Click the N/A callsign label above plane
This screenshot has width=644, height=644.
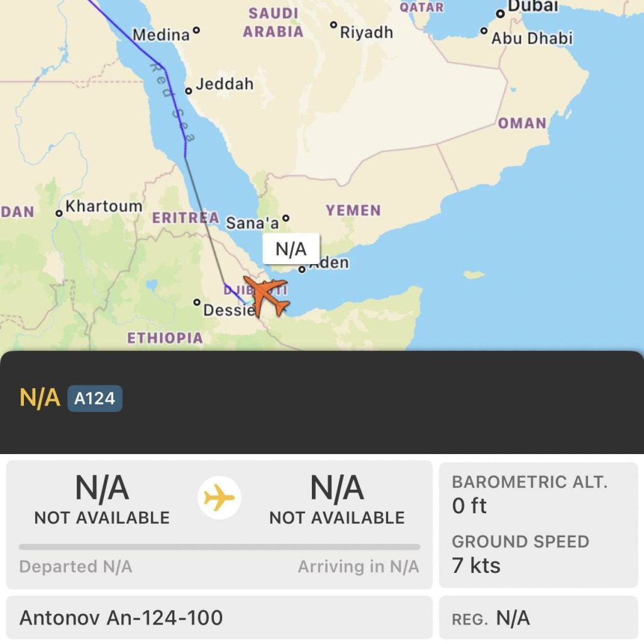click(291, 249)
